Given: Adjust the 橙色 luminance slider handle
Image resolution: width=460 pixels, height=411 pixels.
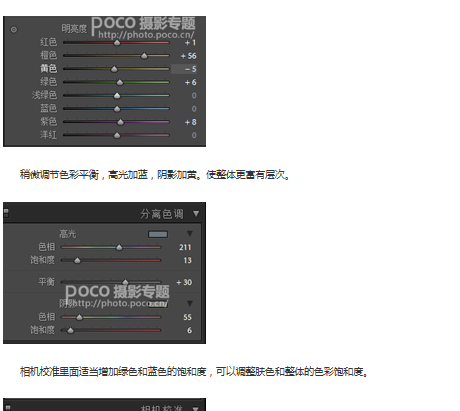Looking at the screenshot, I should coord(144,56).
